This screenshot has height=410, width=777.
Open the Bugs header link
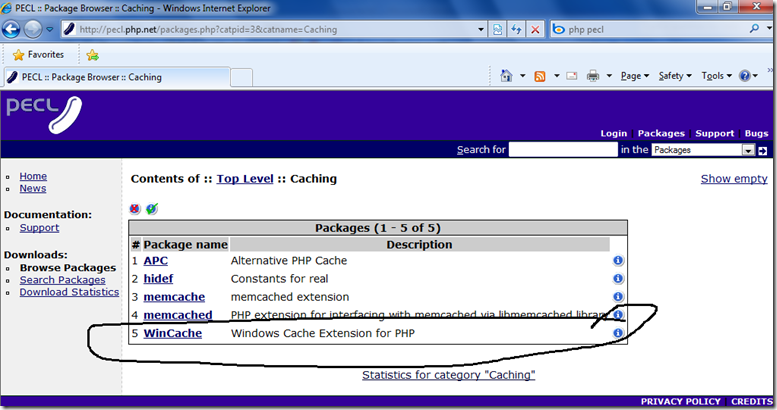click(756, 133)
